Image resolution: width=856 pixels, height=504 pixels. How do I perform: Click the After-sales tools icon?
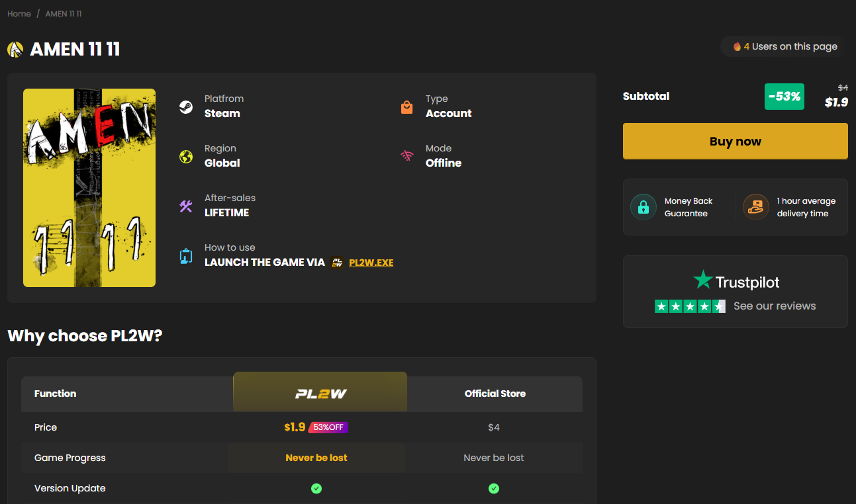pos(186,206)
